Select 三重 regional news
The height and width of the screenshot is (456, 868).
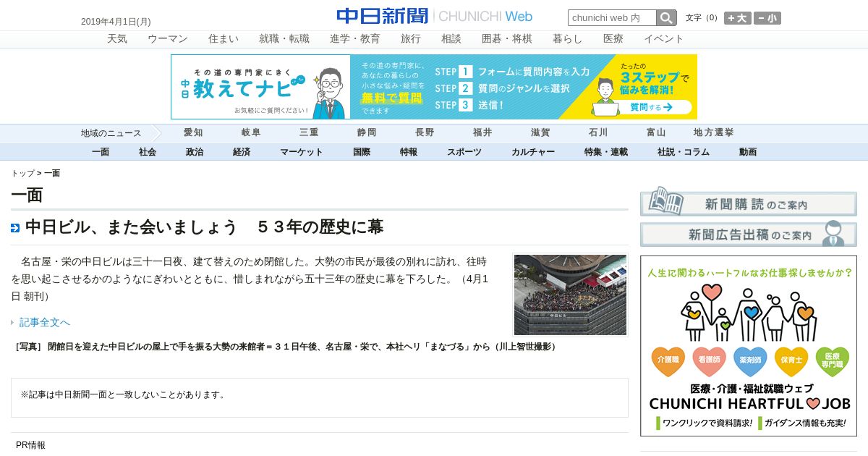coord(309,133)
